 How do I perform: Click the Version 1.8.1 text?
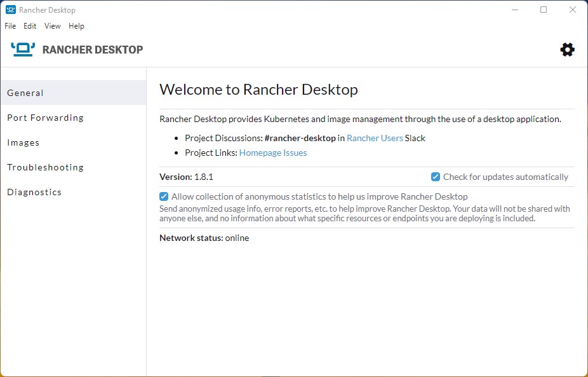(x=187, y=177)
